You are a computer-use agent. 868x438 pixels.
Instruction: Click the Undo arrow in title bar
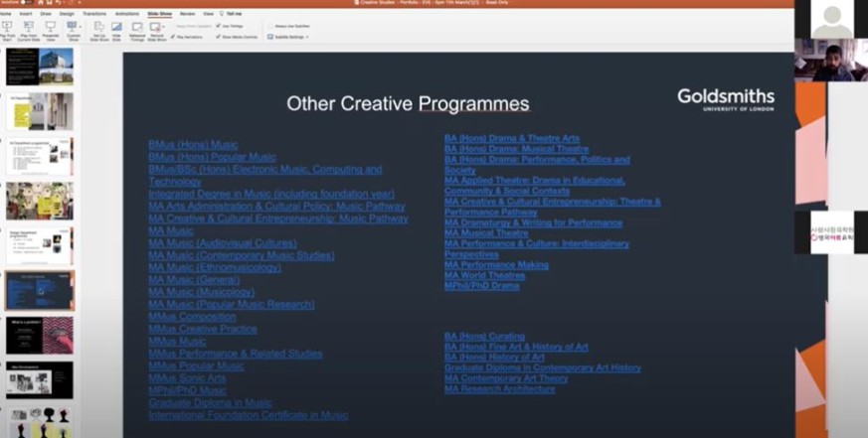tap(58, 2)
